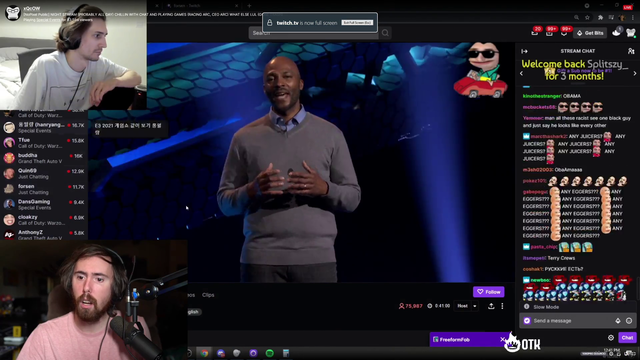The width and height of the screenshot is (640, 360).
Task: Select the hanryang Special Events channel
Action: pos(44,127)
